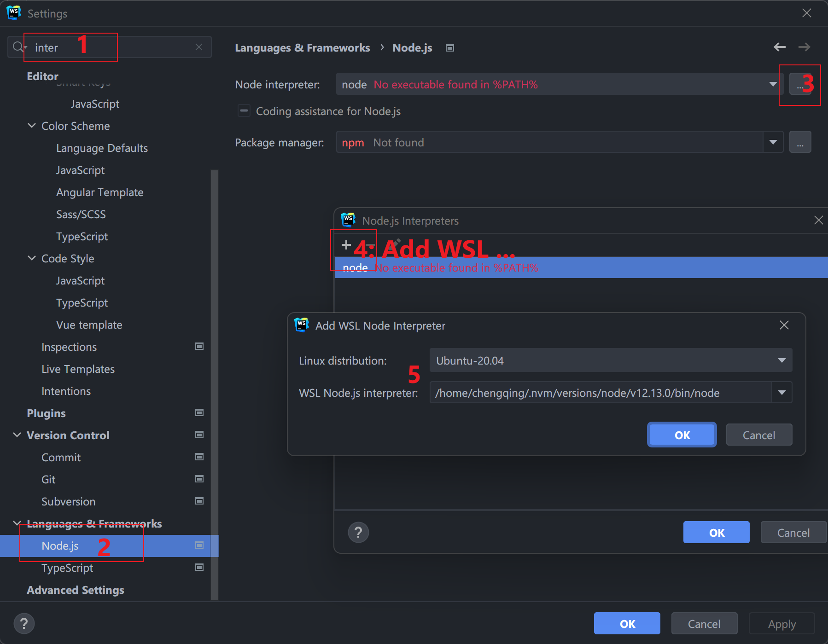This screenshot has width=828, height=644.
Task: Open the Linux distribution dropdown
Action: pyautogui.click(x=781, y=360)
